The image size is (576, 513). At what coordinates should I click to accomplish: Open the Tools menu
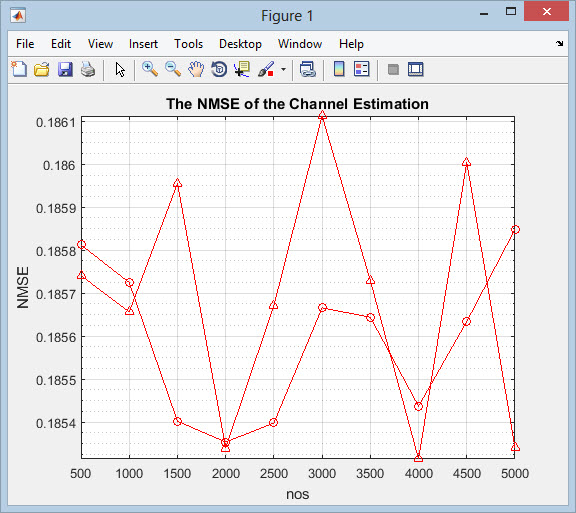click(188, 44)
